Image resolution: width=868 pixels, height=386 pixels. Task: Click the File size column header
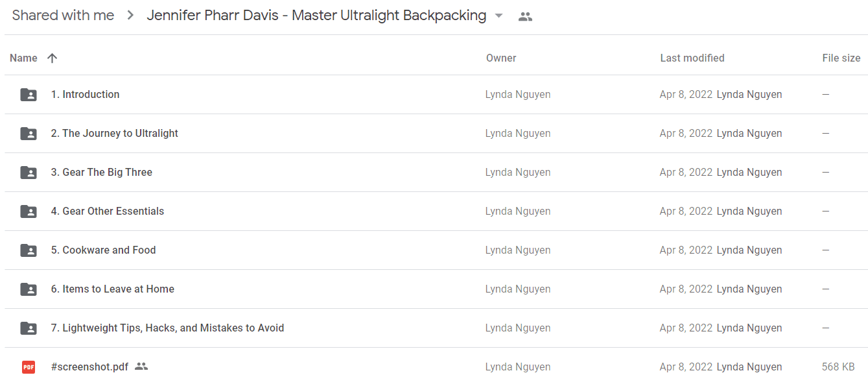(x=841, y=58)
